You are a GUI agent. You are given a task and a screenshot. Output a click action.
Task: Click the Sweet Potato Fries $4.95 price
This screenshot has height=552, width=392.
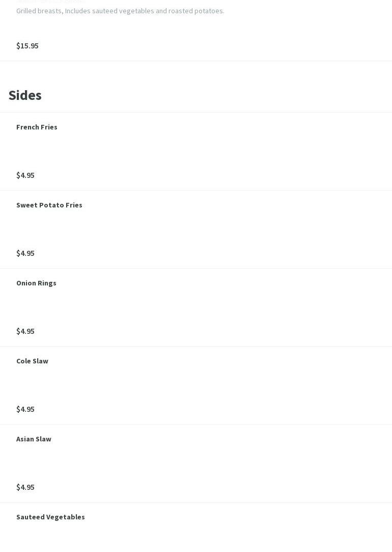coord(25,253)
